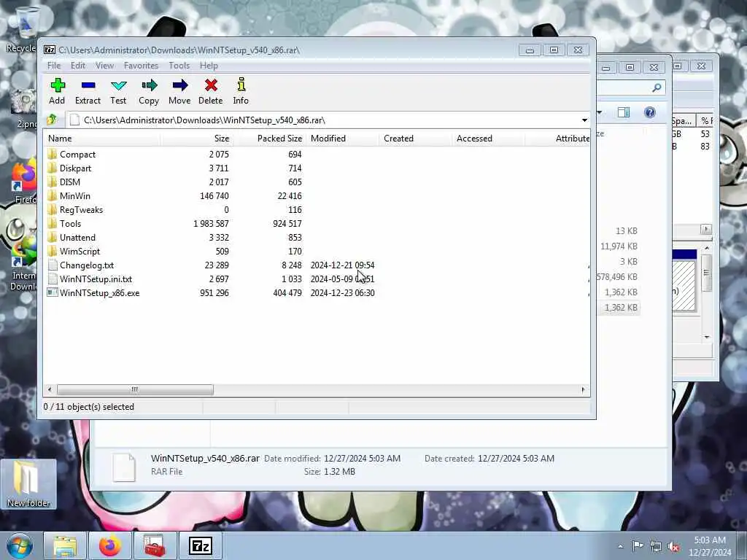Open the Favorites menu
The height and width of the screenshot is (560, 747).
tap(141, 66)
